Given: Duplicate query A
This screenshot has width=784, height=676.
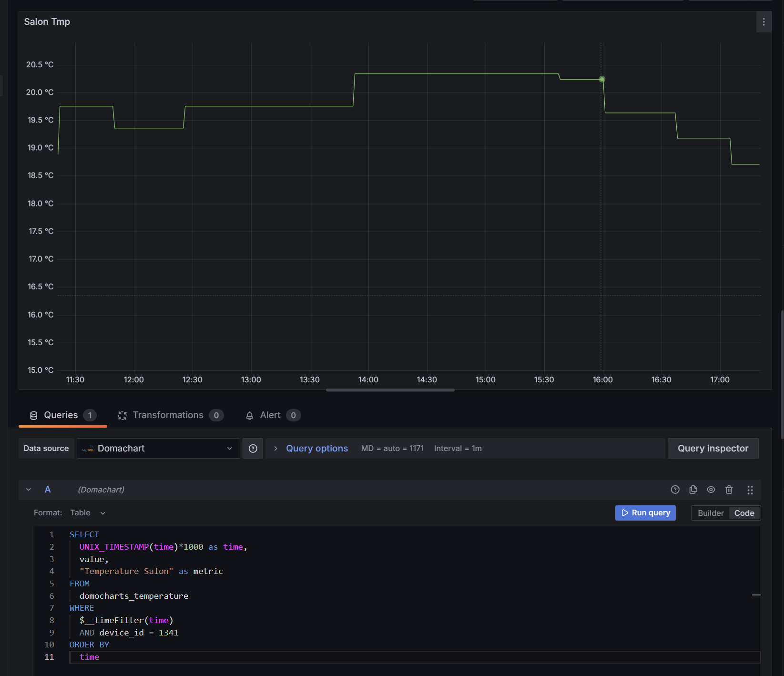Looking at the screenshot, I should tap(693, 490).
